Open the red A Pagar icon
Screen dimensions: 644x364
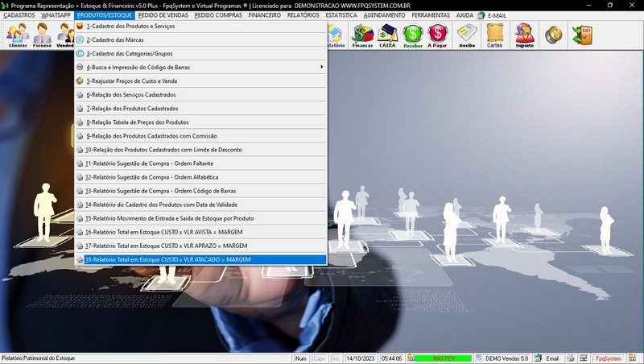pyautogui.click(x=438, y=35)
